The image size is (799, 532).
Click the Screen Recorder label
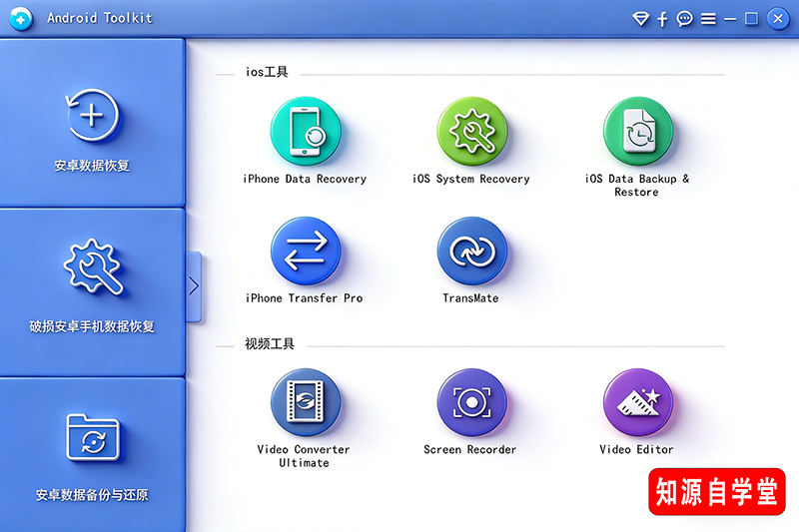coord(470,449)
